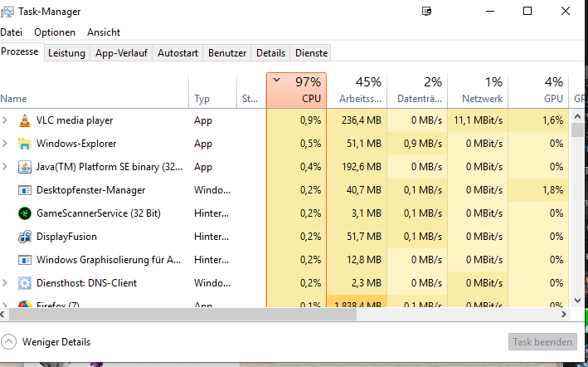Expand the Diensthost: DNS-Client group

click(x=5, y=283)
